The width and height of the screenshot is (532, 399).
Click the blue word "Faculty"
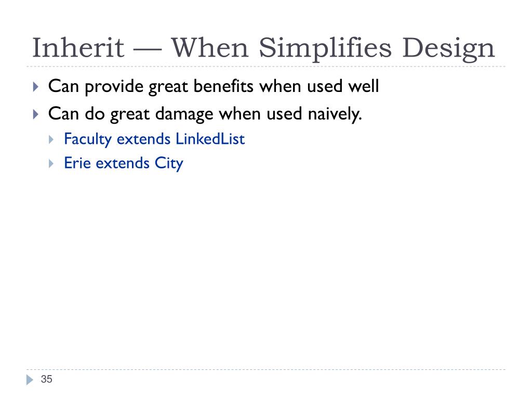click(88, 139)
